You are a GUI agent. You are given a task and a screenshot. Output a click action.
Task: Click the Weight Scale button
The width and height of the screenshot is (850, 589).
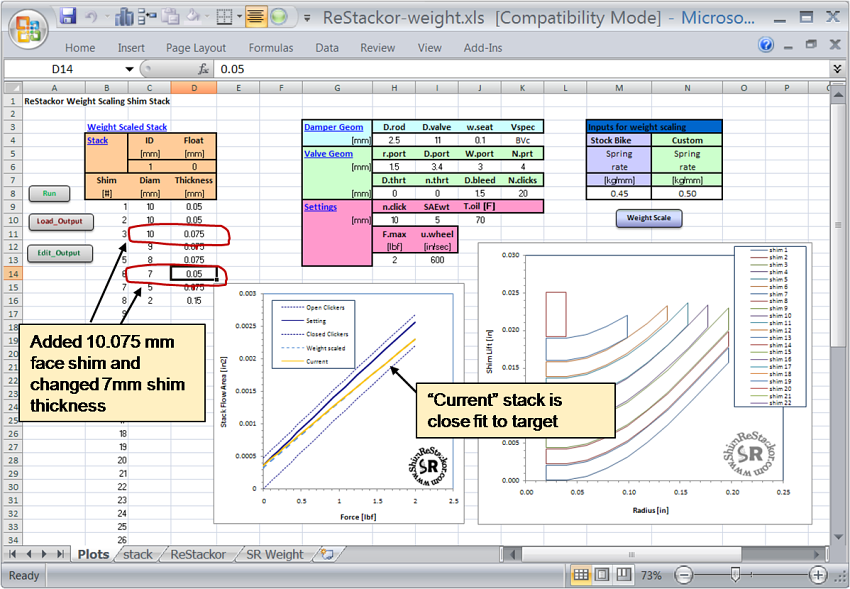coord(649,218)
